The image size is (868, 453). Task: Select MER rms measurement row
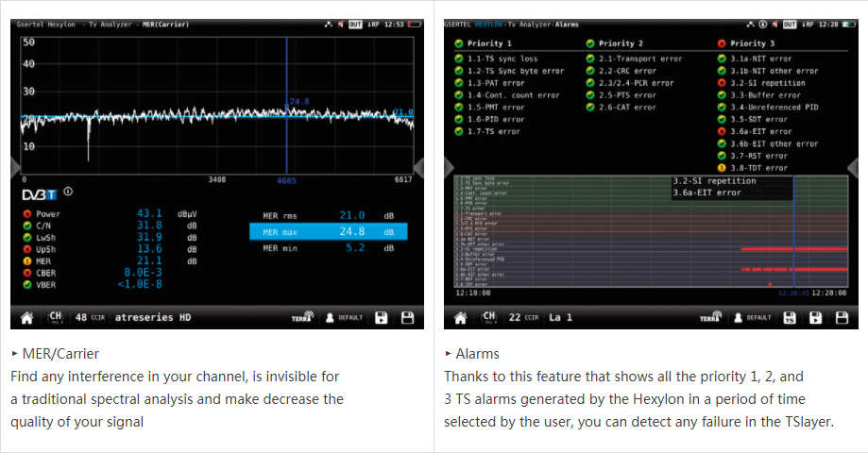(328, 215)
